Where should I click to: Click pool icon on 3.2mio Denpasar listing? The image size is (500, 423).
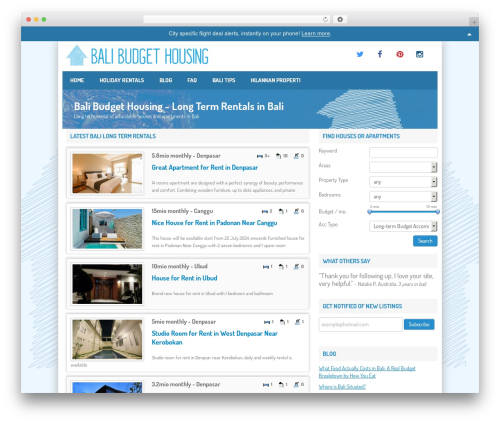[296, 385]
